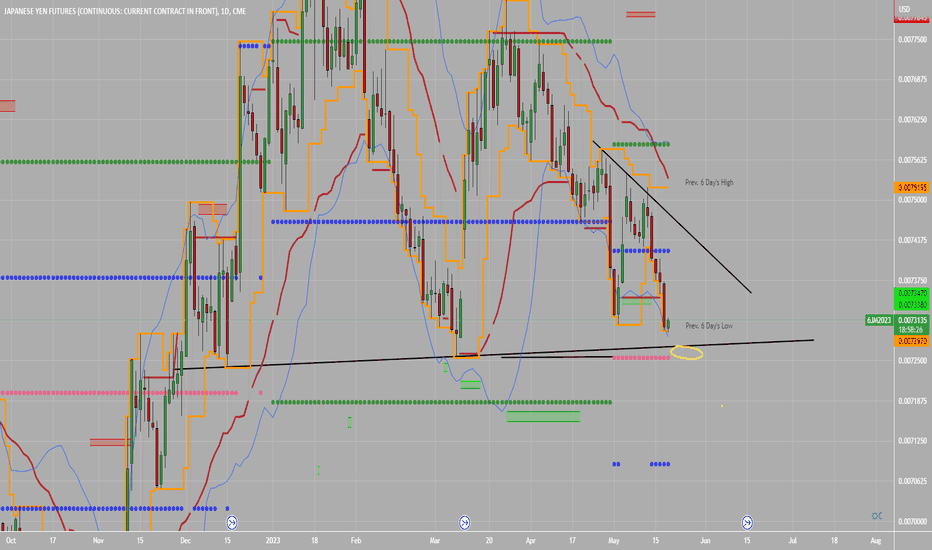
Task: Click the Mar label on the time axis
Action: 435,540
